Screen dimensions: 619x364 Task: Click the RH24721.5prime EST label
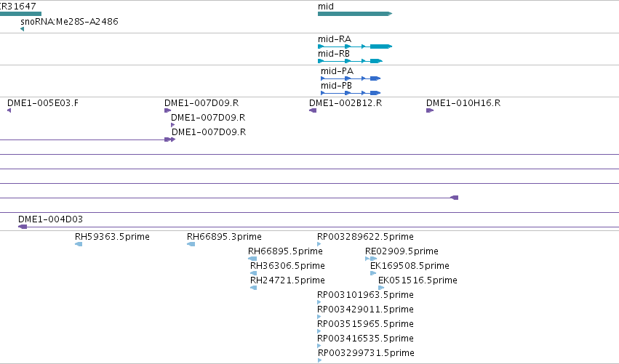tap(287, 280)
